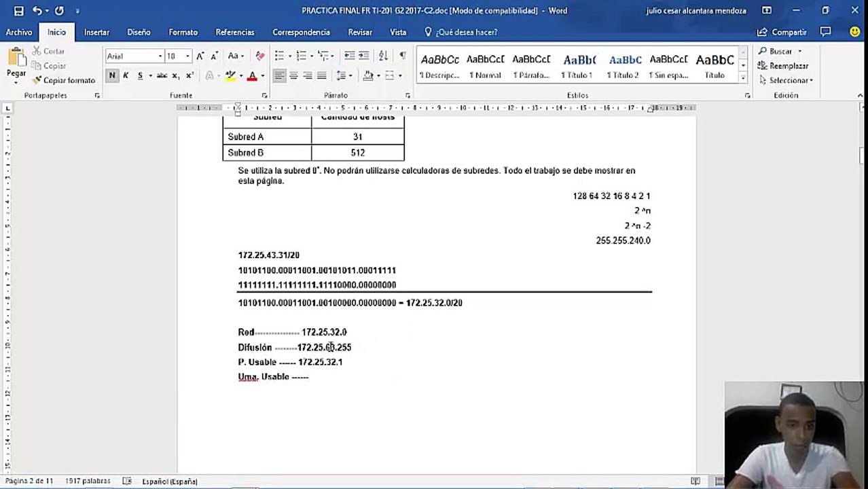Open text effects A button
Image resolution: width=868 pixels, height=489 pixels.
[x=209, y=75]
